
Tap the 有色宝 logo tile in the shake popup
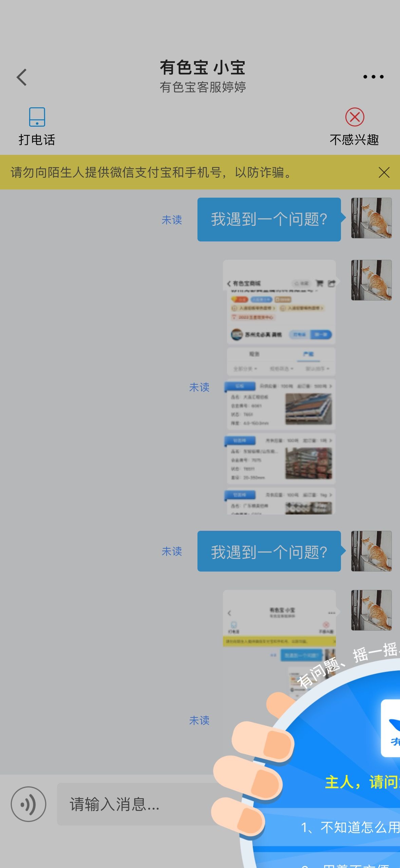(x=391, y=728)
